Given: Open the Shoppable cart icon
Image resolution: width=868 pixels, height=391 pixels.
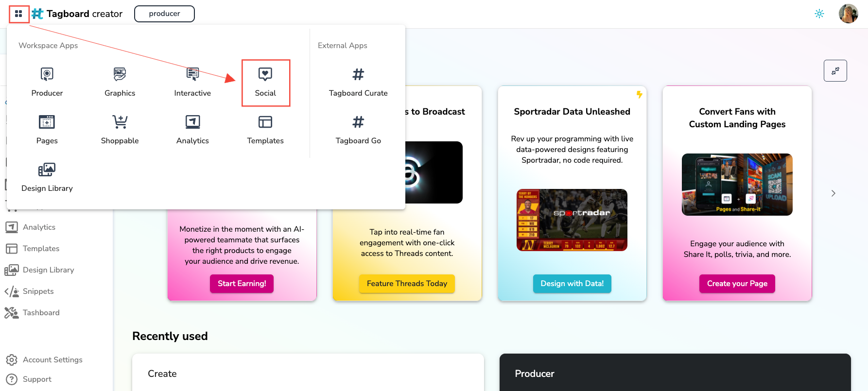Looking at the screenshot, I should 120,121.
